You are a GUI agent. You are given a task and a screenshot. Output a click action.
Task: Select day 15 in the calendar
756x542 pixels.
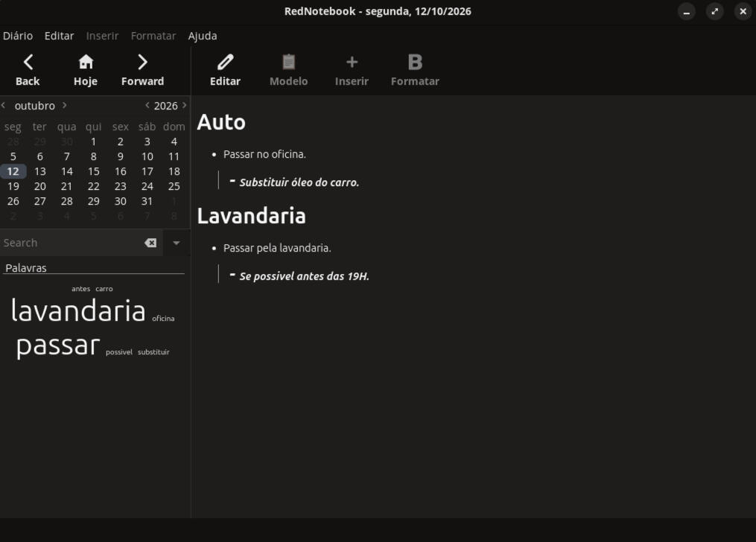[x=94, y=171]
